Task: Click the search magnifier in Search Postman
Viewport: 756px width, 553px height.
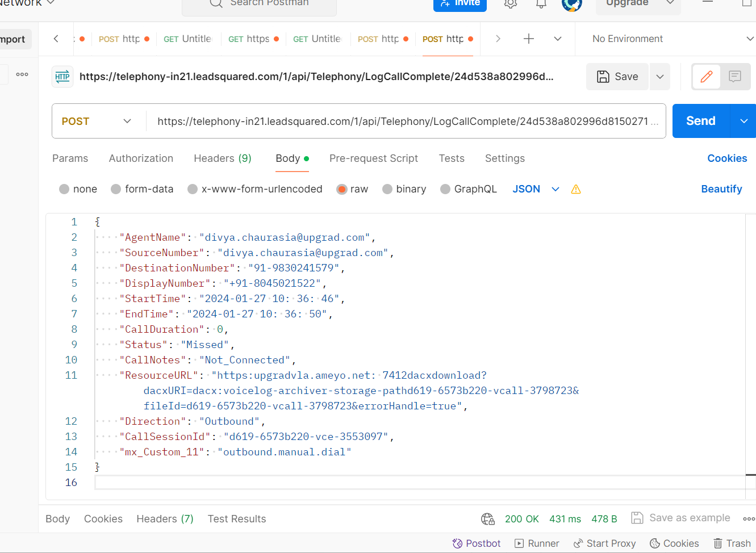Action: (216, 3)
